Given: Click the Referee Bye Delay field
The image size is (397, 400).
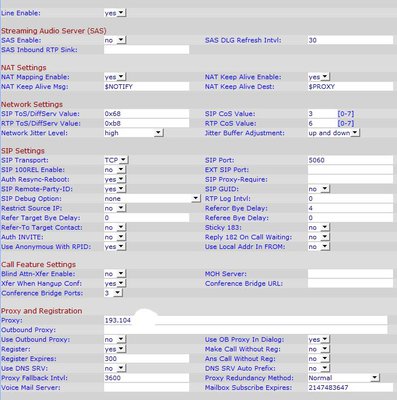Looking at the screenshot, I should (x=350, y=218).
